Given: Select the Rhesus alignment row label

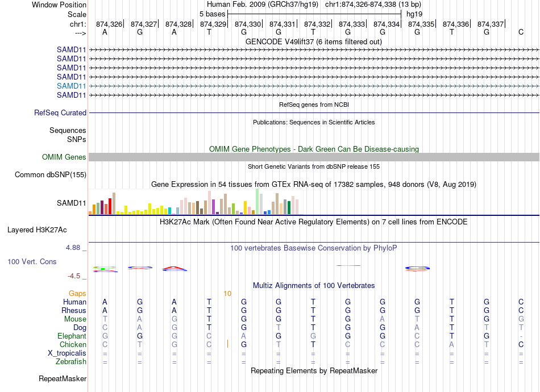Looking at the screenshot, I should coord(74,310).
